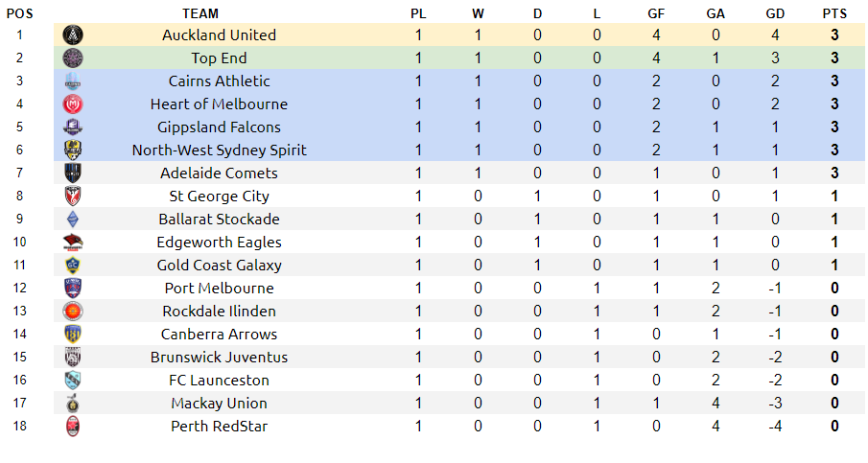Screen dimensions: 868x463
Task: Click the Rockdale Ilinden team name
Action: 220,312
